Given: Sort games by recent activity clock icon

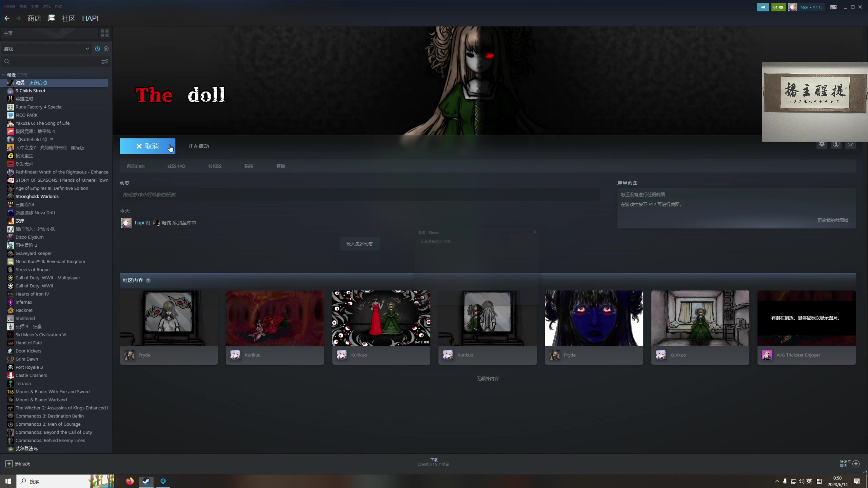Looking at the screenshot, I should coord(98,49).
